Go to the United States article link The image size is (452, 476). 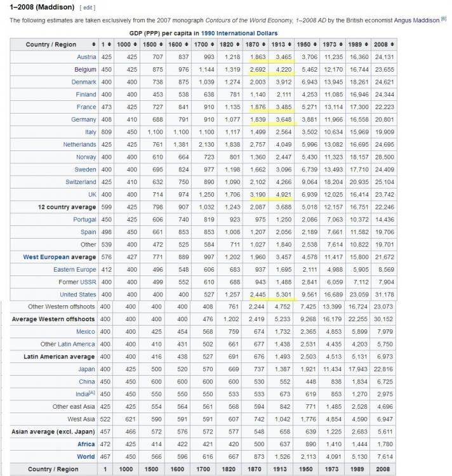coord(77,294)
